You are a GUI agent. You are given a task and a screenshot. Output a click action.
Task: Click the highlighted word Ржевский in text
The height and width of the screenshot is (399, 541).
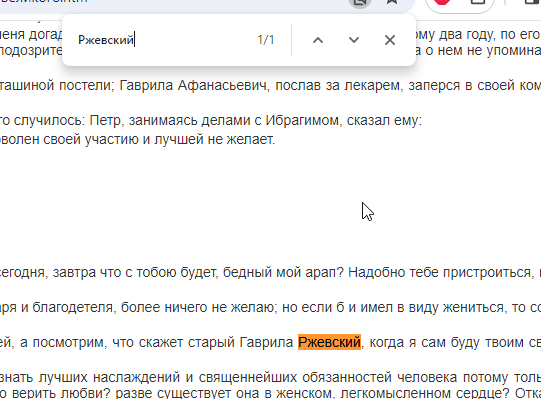[329, 342]
